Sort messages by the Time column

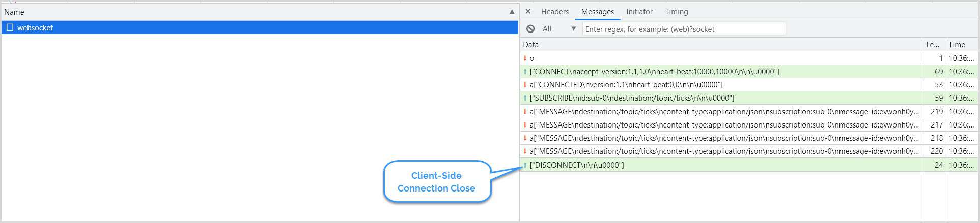point(961,45)
